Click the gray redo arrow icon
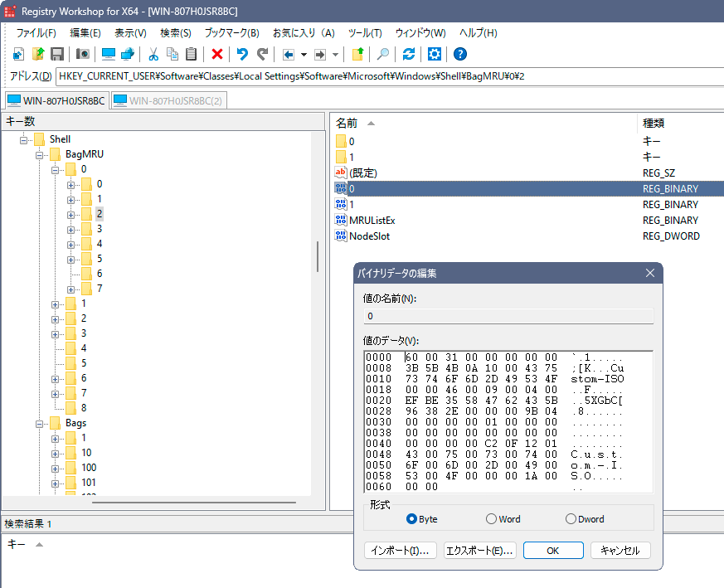The height and width of the screenshot is (588, 724). 262,55
